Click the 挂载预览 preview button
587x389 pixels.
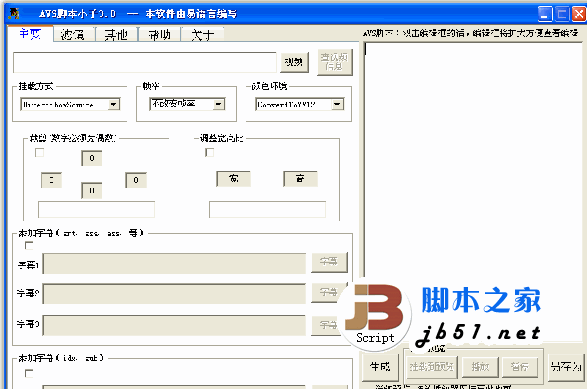tap(432, 367)
